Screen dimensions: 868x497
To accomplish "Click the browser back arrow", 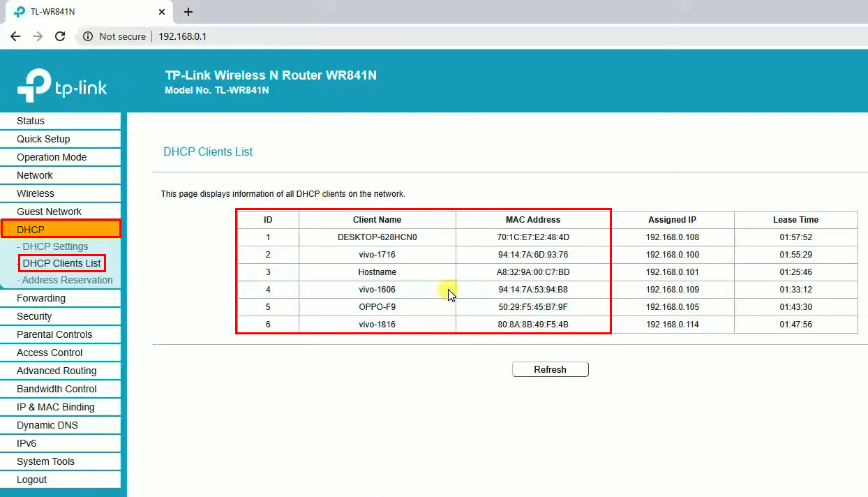I will (15, 36).
